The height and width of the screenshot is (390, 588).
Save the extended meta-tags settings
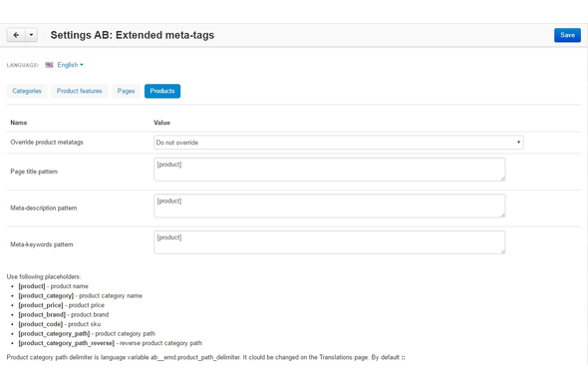click(x=567, y=35)
